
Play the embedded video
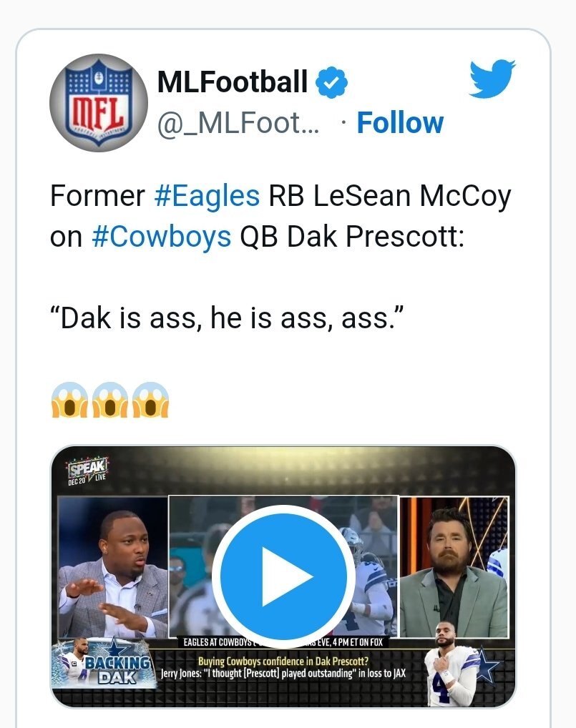[284, 576]
